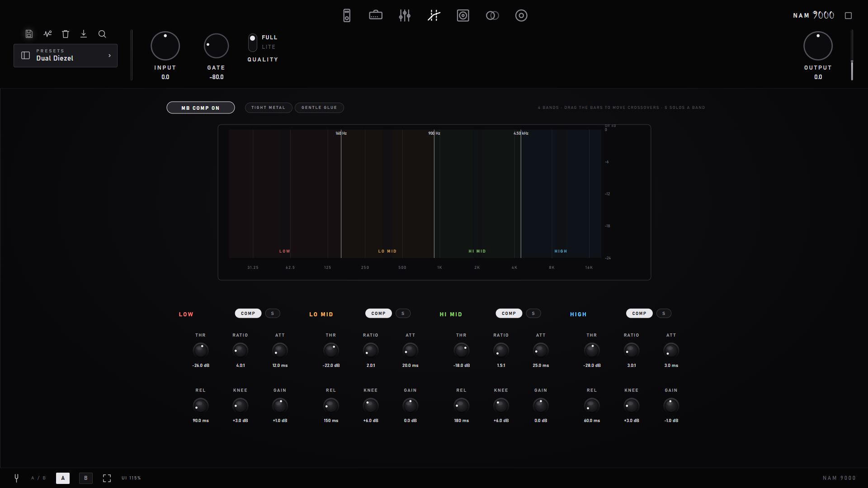Select the multiband compressor section icon

434,16
